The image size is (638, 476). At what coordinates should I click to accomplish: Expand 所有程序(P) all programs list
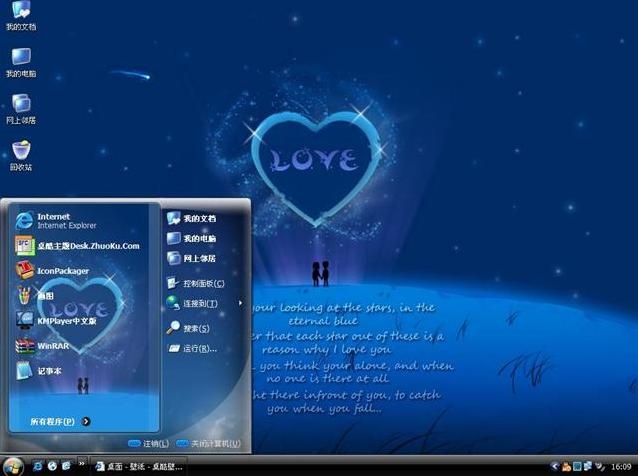pyautogui.click(x=60, y=421)
